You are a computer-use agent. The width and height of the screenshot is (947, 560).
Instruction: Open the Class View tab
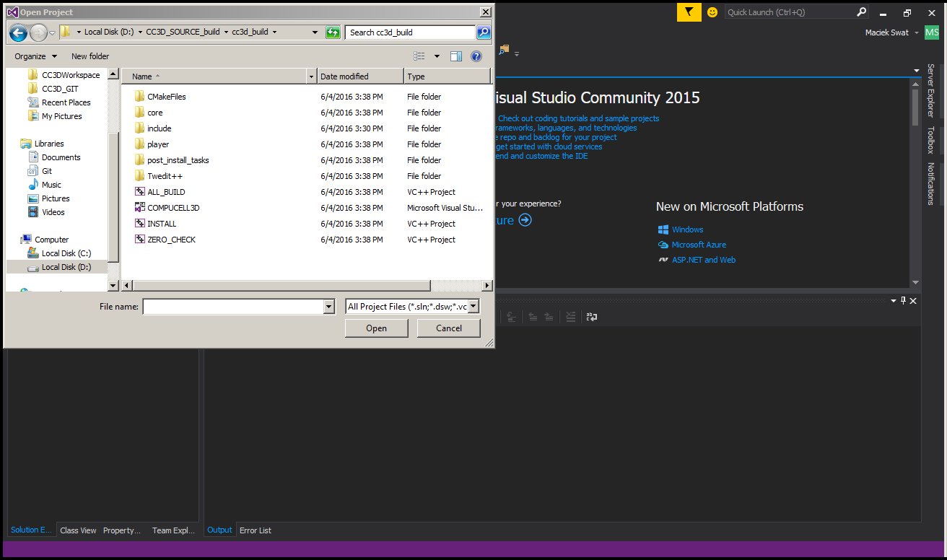coord(78,530)
